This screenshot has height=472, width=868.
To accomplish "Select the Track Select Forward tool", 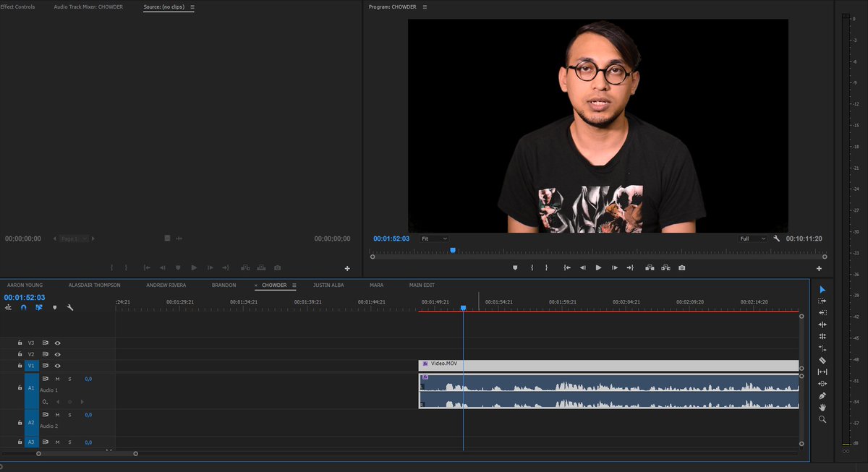I will click(x=822, y=301).
